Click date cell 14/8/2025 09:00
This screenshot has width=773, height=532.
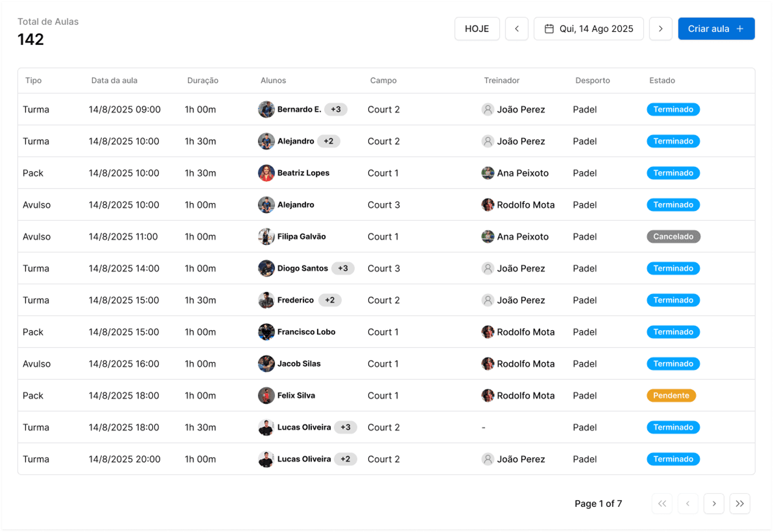tap(125, 109)
